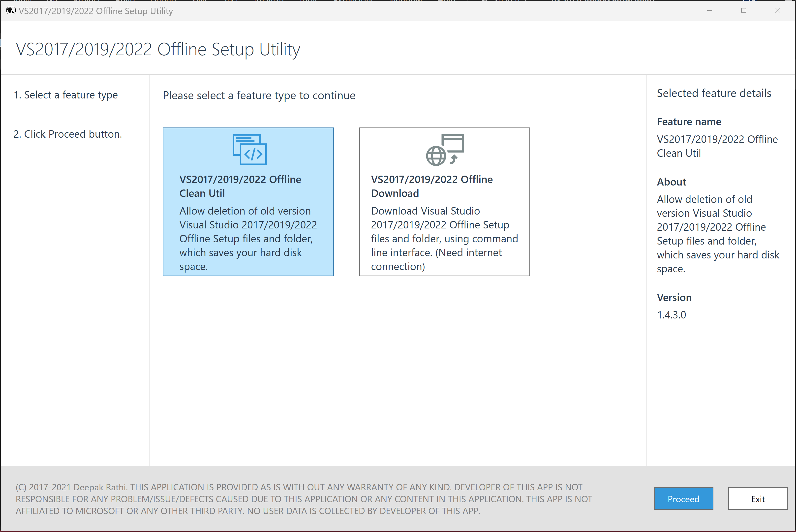Maximize the setup utility window

tap(743, 10)
